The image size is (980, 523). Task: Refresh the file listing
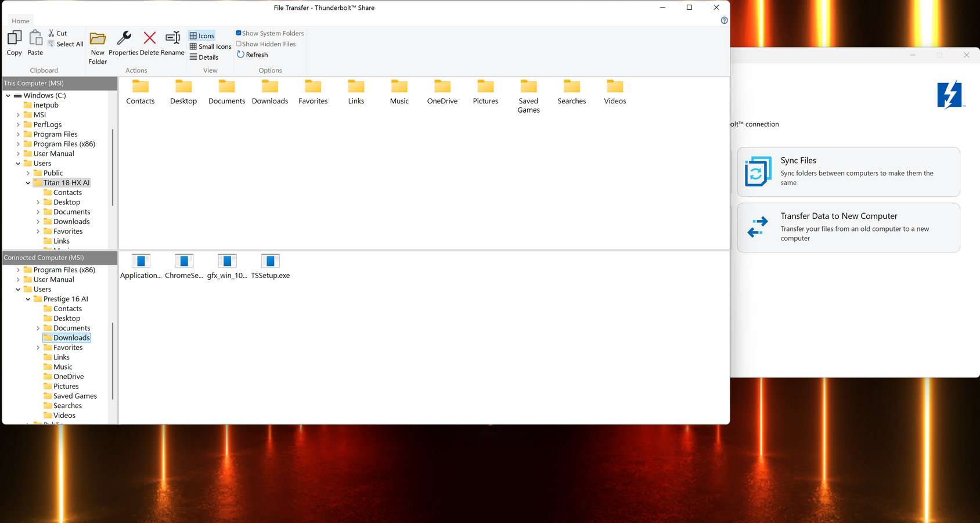[253, 55]
